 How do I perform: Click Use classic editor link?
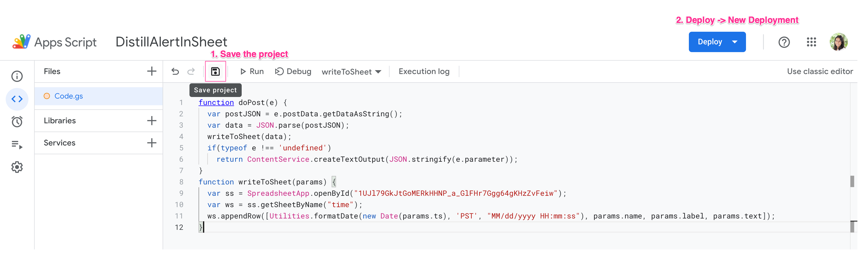click(x=819, y=71)
